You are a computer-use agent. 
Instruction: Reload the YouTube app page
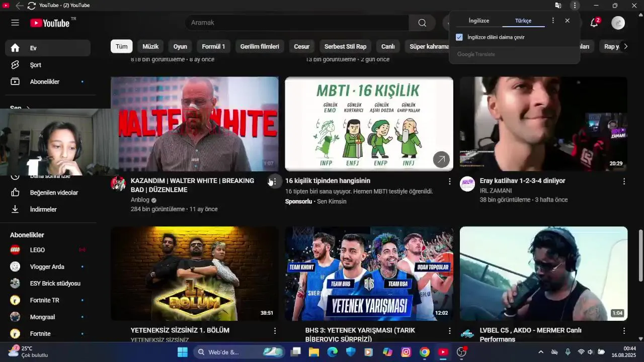(31, 6)
